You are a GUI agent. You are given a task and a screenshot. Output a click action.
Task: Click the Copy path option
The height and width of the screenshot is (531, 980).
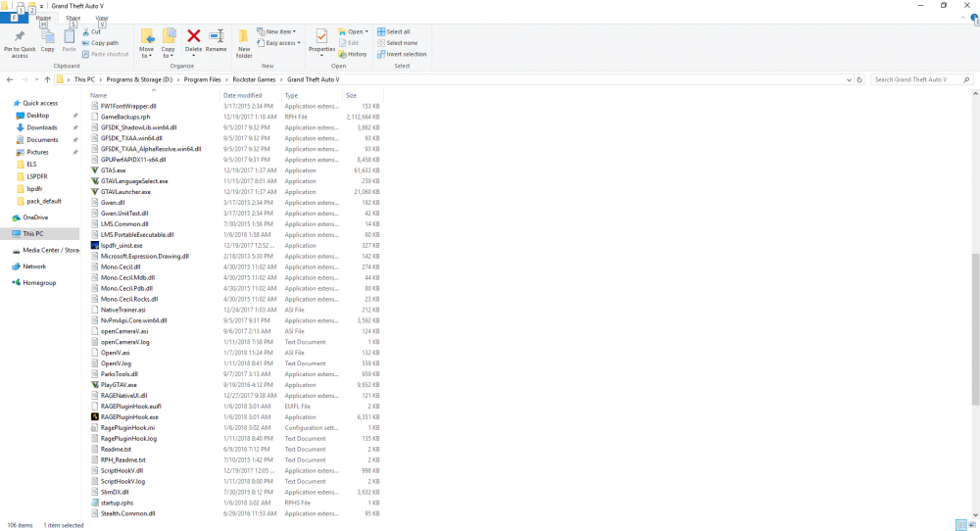point(100,43)
